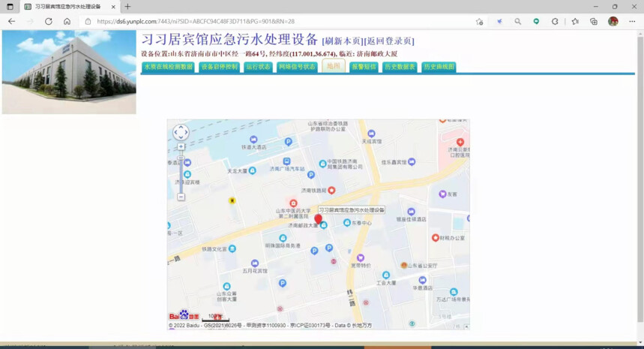Click the 工会大厦 building marker
644x349 pixels.
pyautogui.click(x=385, y=275)
